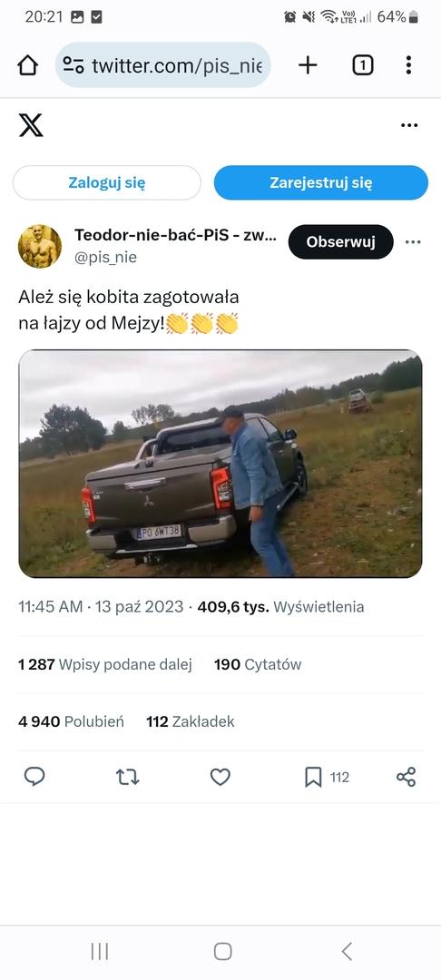Click the X logo
The image size is (441, 980).
[x=31, y=125]
